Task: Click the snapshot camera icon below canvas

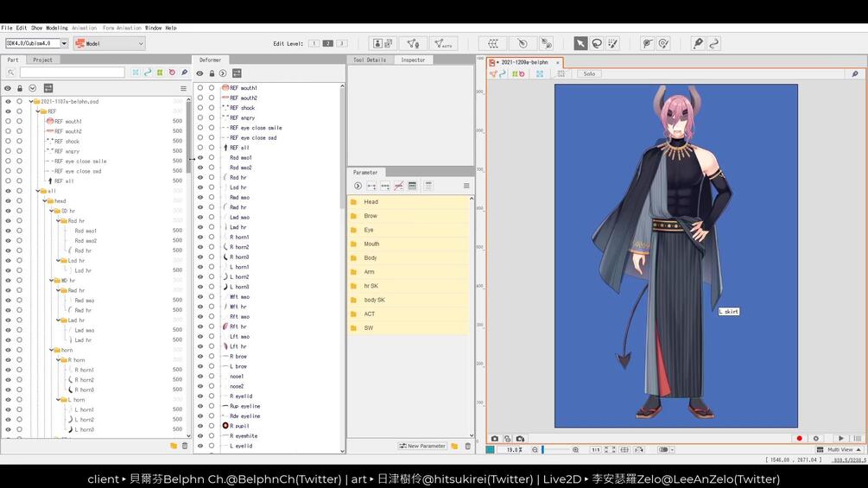Action: [494, 438]
